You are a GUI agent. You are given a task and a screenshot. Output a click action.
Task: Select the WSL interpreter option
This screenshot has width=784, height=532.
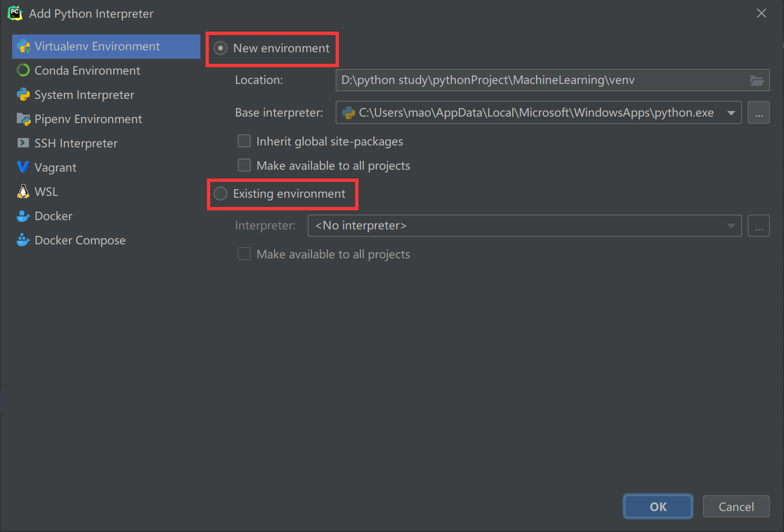46,192
